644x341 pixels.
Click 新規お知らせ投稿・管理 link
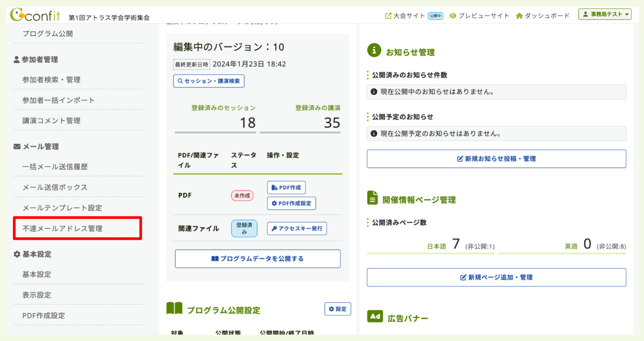[496, 159]
